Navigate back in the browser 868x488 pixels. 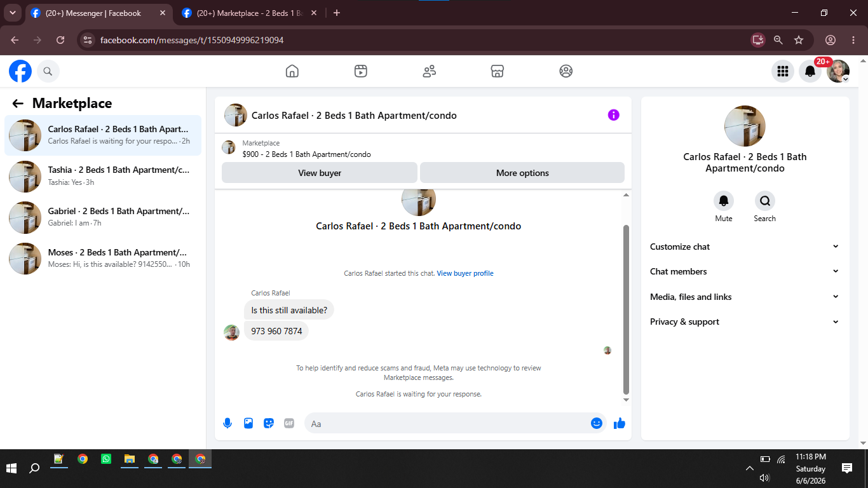15,40
